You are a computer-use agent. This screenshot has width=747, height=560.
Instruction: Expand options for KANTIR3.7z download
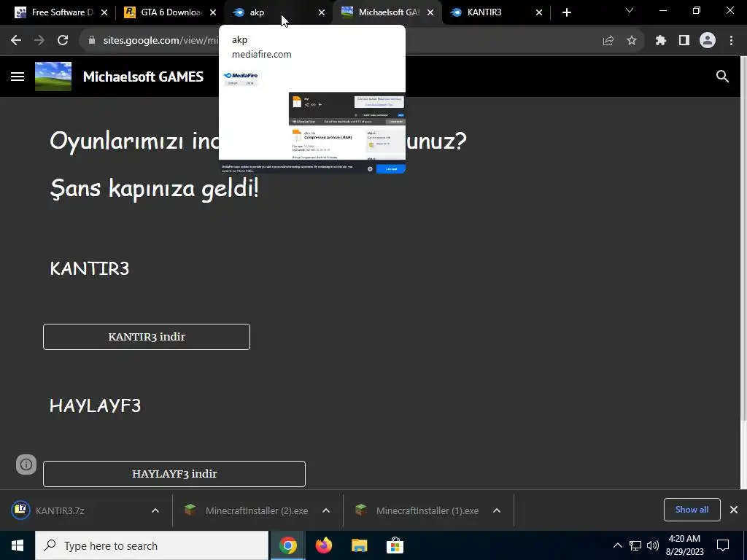pyautogui.click(x=155, y=510)
